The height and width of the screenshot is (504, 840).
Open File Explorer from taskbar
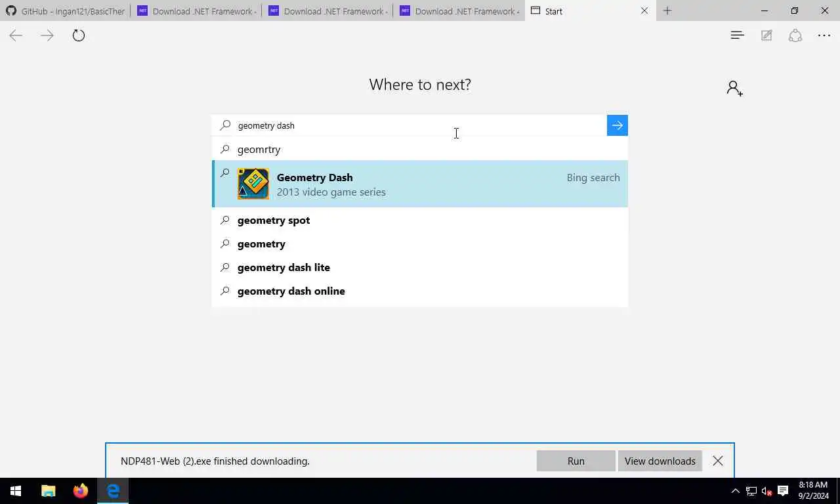pyautogui.click(x=49, y=491)
